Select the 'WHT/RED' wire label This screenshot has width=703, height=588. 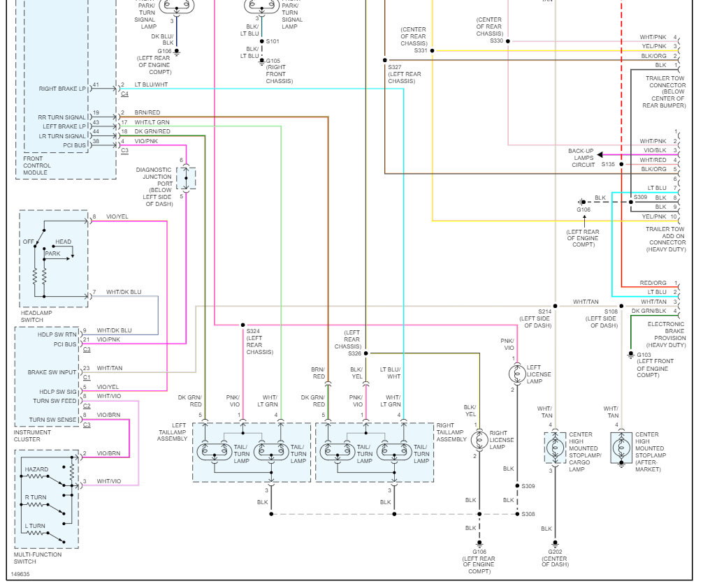[x=653, y=160]
